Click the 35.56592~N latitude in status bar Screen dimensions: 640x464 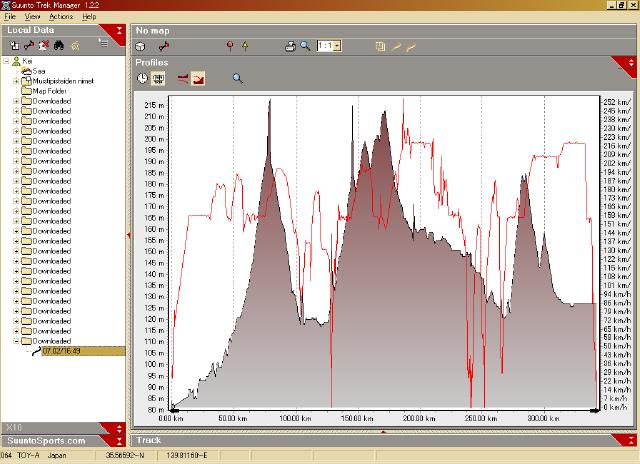click(x=125, y=455)
